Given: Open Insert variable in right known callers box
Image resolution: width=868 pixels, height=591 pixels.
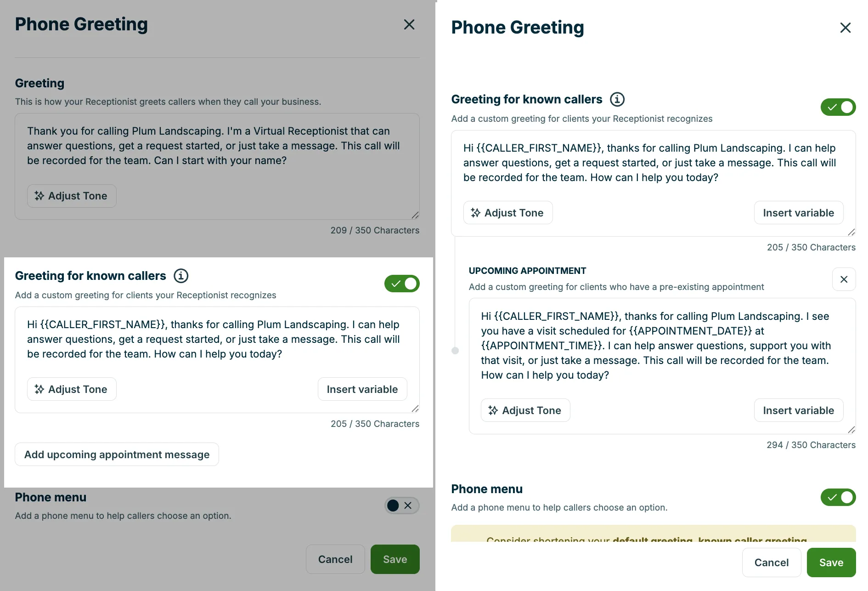Looking at the screenshot, I should click(x=799, y=213).
